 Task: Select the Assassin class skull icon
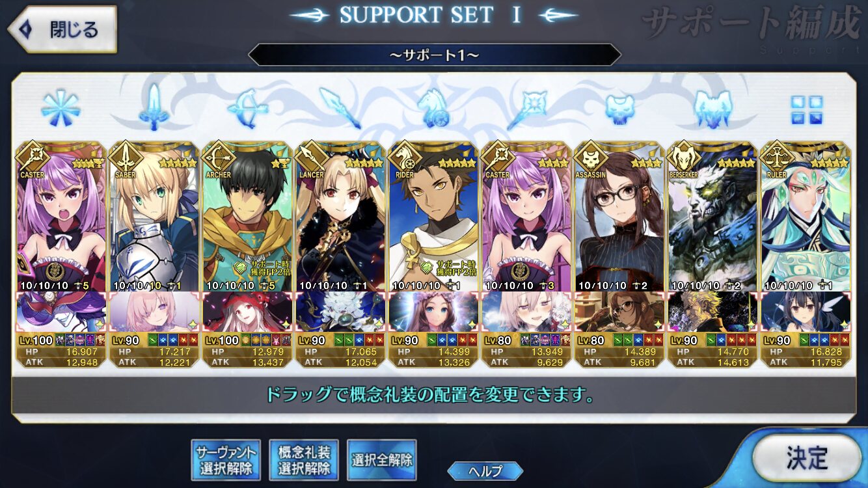[x=619, y=109]
